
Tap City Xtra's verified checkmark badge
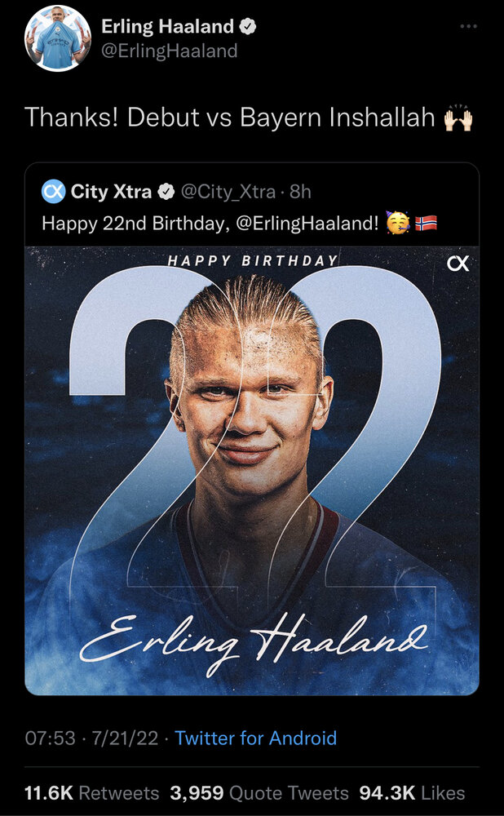(x=166, y=192)
